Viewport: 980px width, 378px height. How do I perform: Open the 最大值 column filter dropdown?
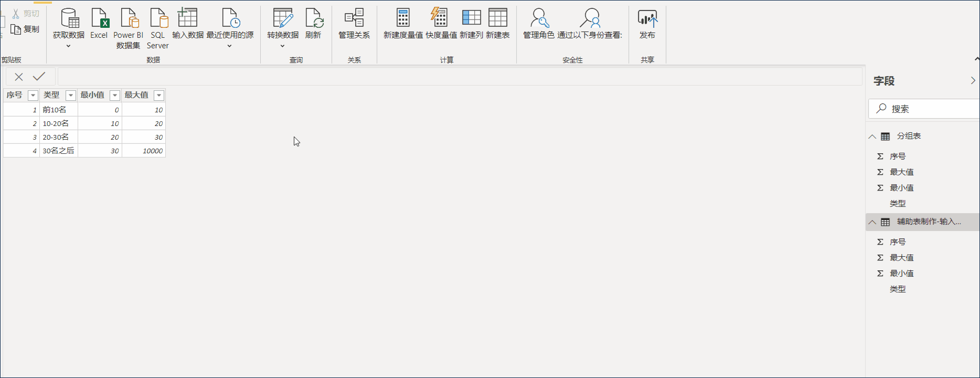tap(158, 96)
